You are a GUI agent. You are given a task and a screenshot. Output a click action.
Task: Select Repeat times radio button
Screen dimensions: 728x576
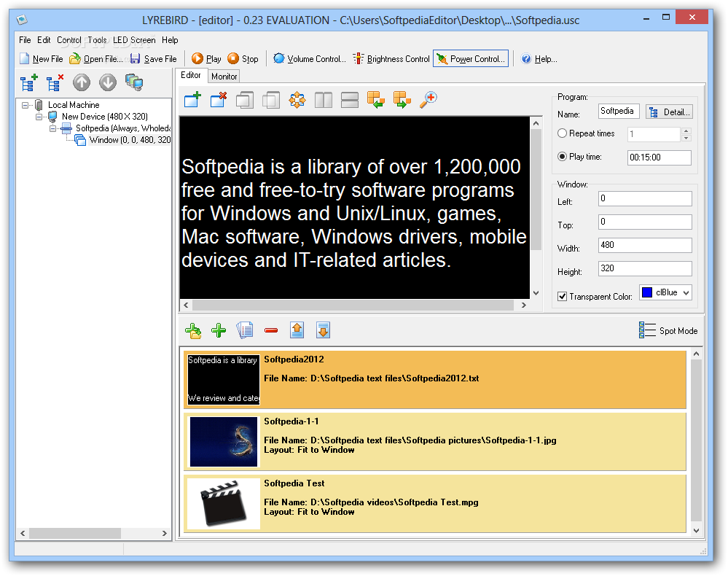click(563, 133)
